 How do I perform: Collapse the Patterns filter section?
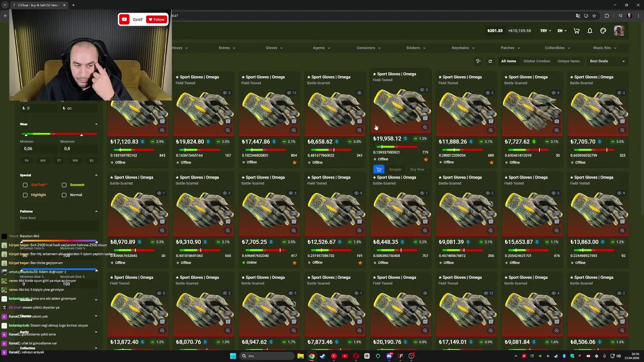pyautogui.click(x=96, y=211)
